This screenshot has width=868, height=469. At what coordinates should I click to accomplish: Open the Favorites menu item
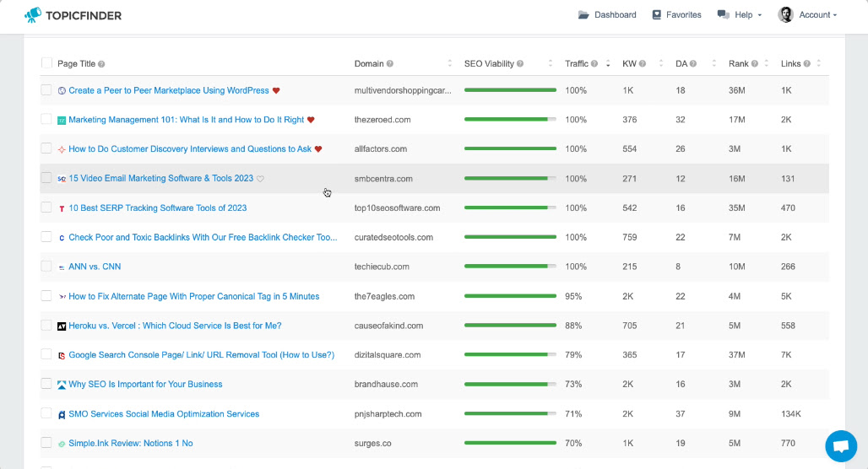click(676, 15)
